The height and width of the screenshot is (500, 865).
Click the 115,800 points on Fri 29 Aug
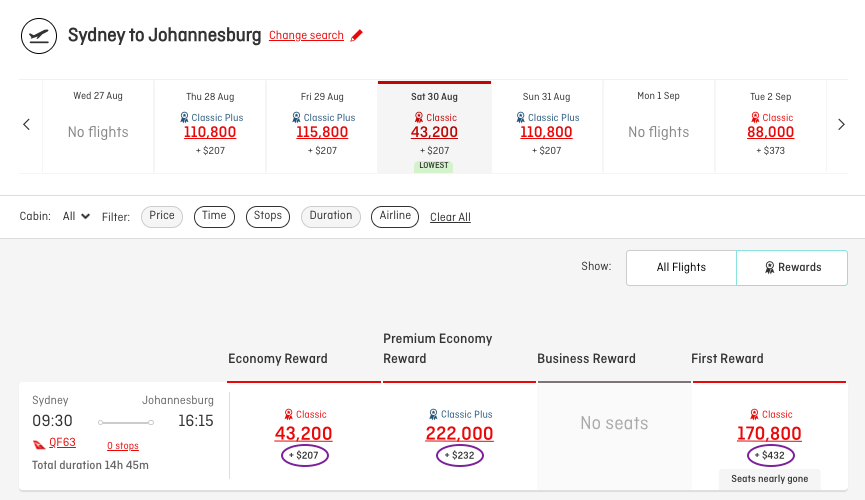coord(322,132)
